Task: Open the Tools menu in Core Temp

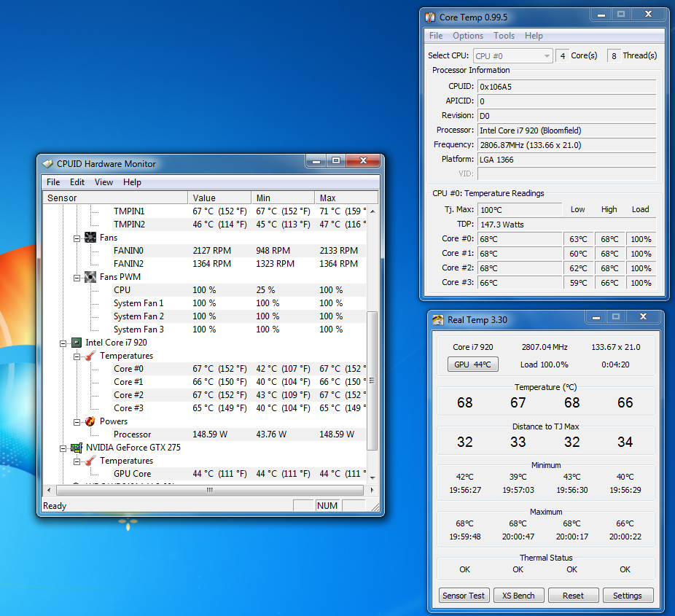Action: (x=504, y=36)
